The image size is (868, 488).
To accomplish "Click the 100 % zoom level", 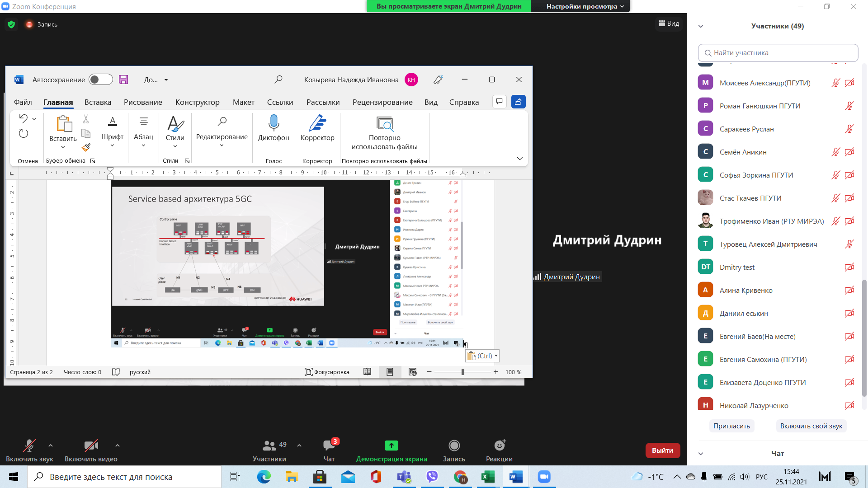I will click(x=514, y=372).
